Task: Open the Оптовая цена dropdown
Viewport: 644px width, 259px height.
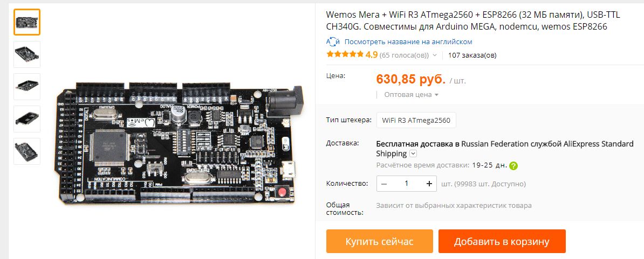Action: [x=411, y=95]
